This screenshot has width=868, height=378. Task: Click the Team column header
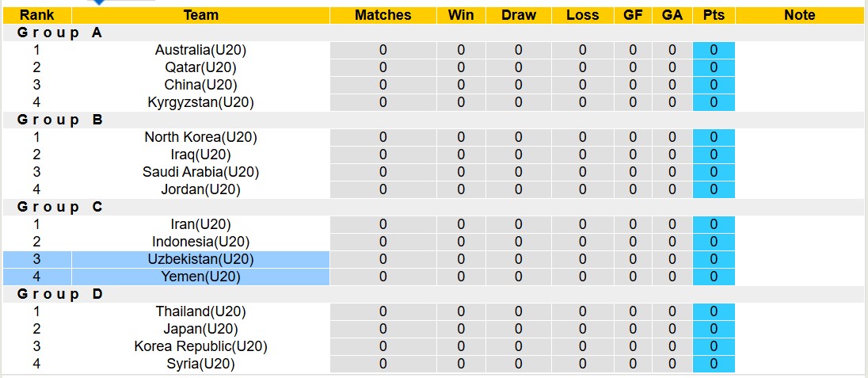(x=200, y=15)
